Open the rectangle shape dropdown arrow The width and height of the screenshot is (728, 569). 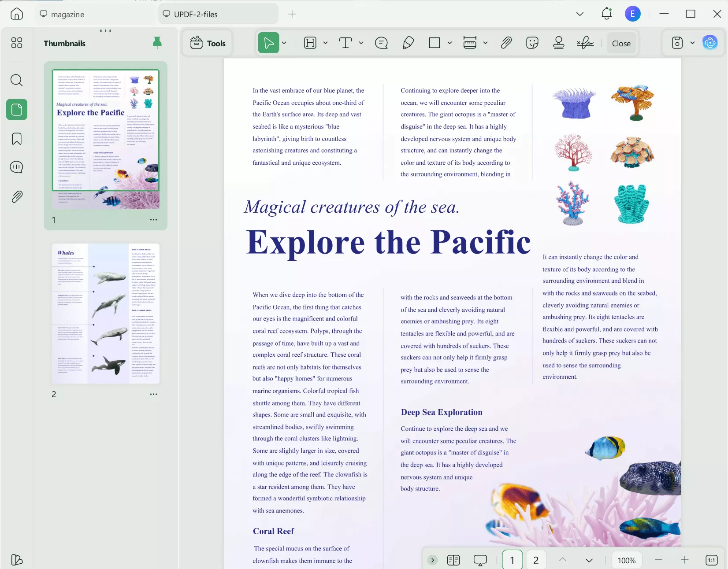(x=449, y=43)
